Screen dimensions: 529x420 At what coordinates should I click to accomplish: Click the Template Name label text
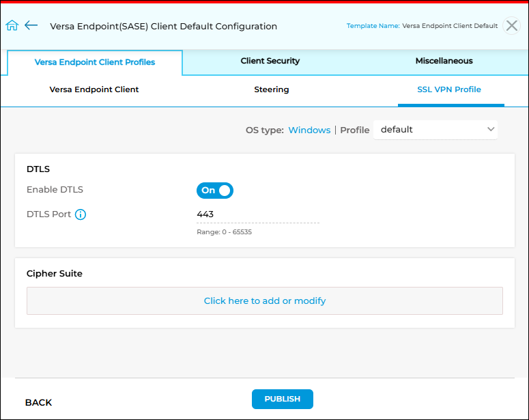(373, 26)
